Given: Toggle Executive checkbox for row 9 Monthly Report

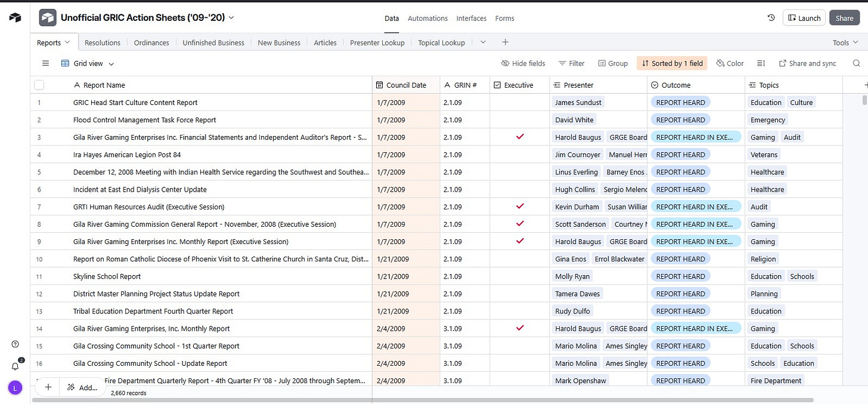Looking at the screenshot, I should coord(520,241).
